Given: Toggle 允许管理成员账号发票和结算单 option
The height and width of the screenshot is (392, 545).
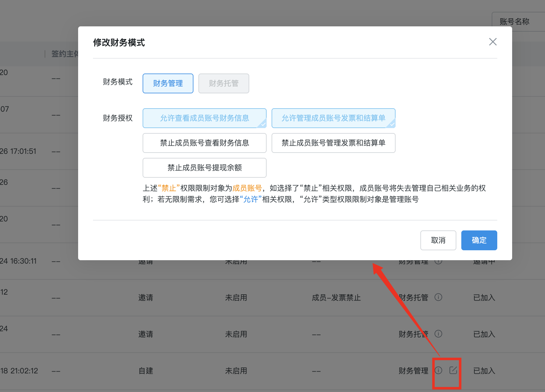Looking at the screenshot, I should click(333, 118).
